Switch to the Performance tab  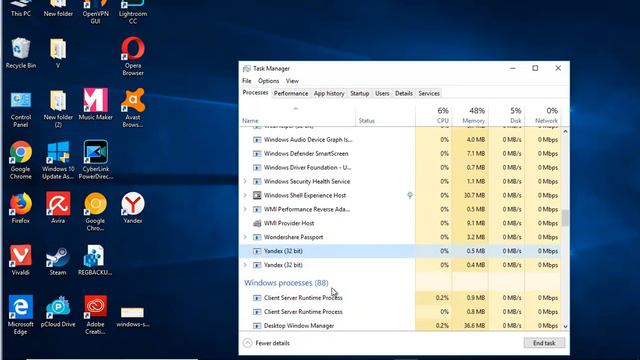click(291, 93)
